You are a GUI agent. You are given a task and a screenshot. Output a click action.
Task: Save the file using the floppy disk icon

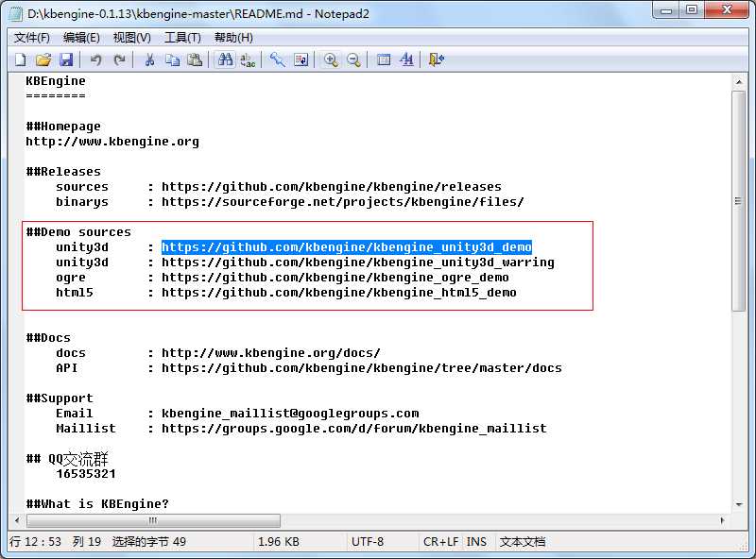pyautogui.click(x=66, y=59)
